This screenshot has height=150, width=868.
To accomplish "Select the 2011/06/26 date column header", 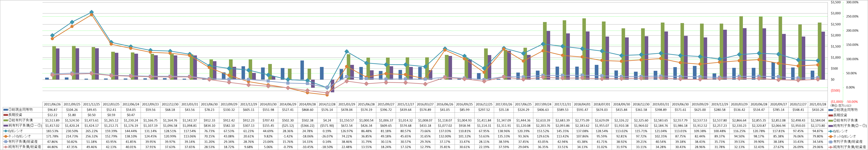I will (52, 105).
